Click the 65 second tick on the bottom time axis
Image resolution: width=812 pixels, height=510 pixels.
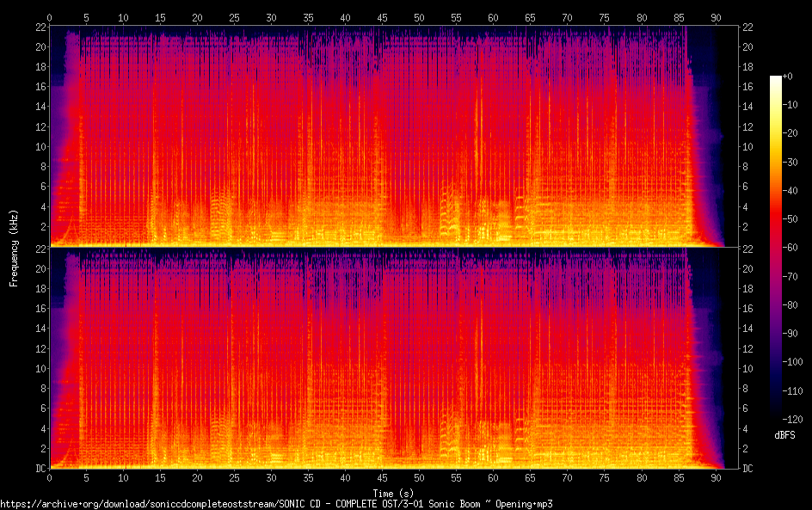531,477
